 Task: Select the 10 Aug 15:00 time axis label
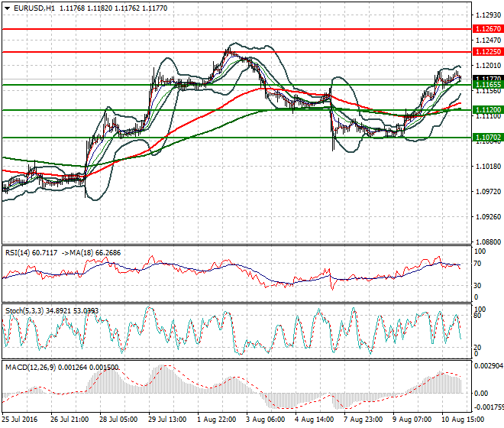click(464, 420)
